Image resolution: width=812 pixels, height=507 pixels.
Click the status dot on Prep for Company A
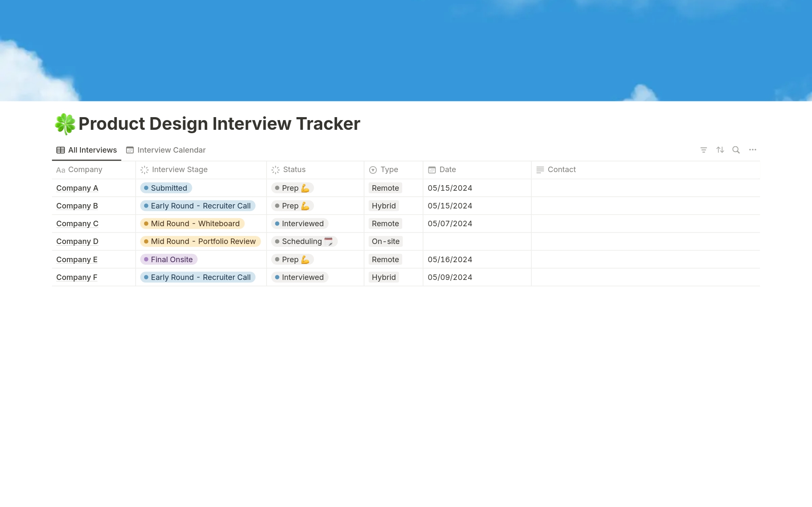tap(277, 188)
